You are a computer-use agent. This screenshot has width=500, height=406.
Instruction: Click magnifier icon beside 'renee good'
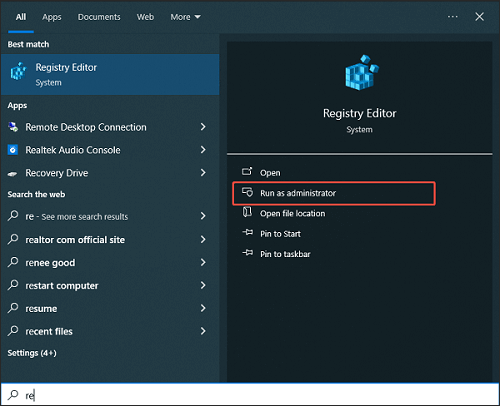point(13,262)
